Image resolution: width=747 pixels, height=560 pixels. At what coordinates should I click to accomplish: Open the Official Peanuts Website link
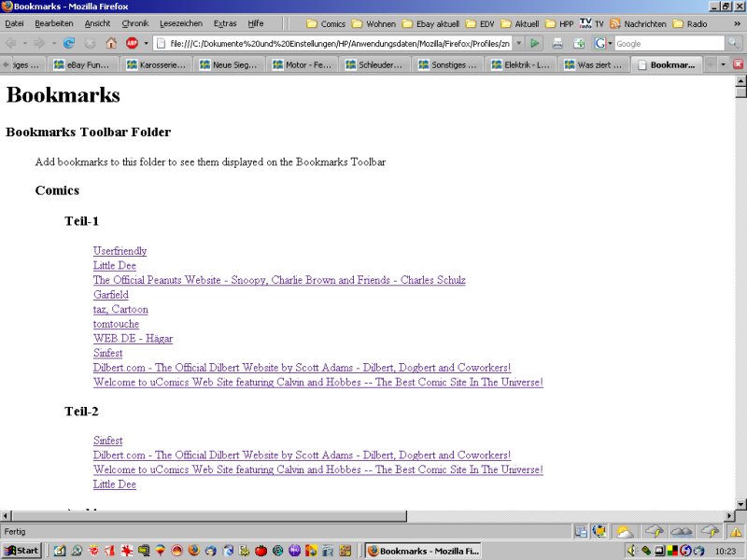click(x=279, y=280)
